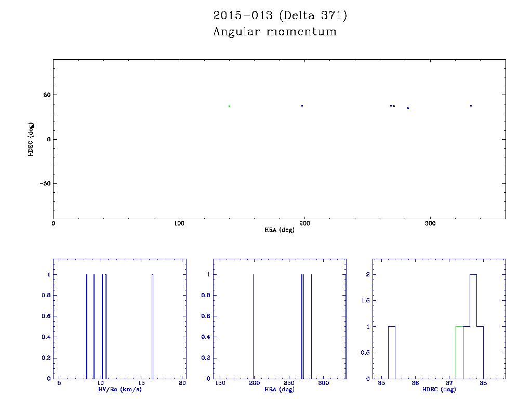The image size is (532, 399).
Task: Click the '300' tick label on scatter x-axis
Action: point(430,223)
